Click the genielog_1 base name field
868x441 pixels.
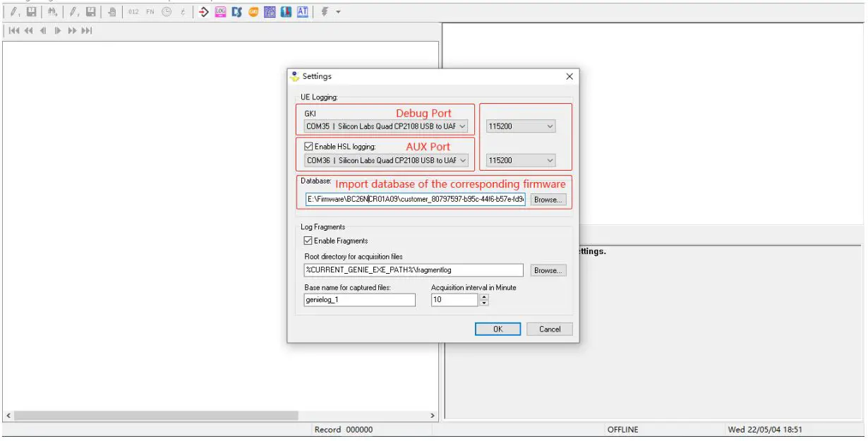point(358,299)
